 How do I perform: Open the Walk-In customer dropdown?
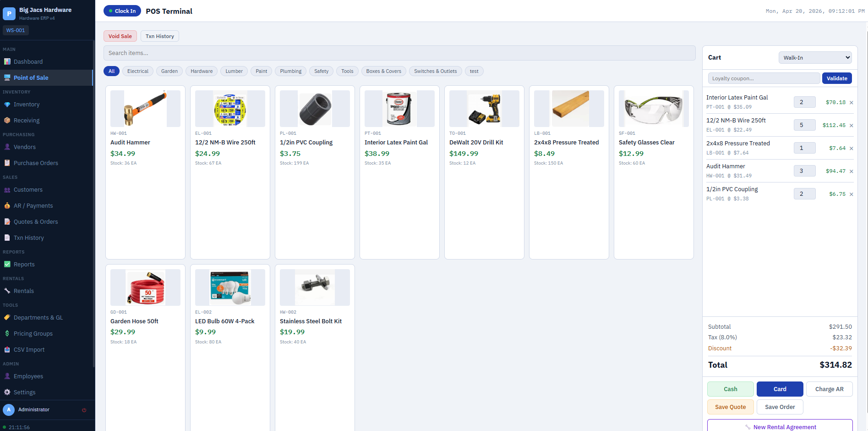tap(815, 58)
